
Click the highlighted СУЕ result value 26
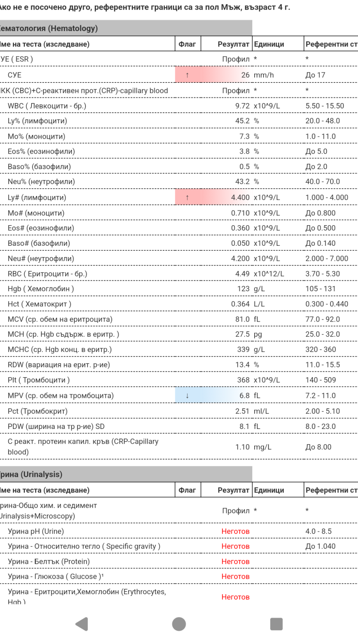[245, 75]
